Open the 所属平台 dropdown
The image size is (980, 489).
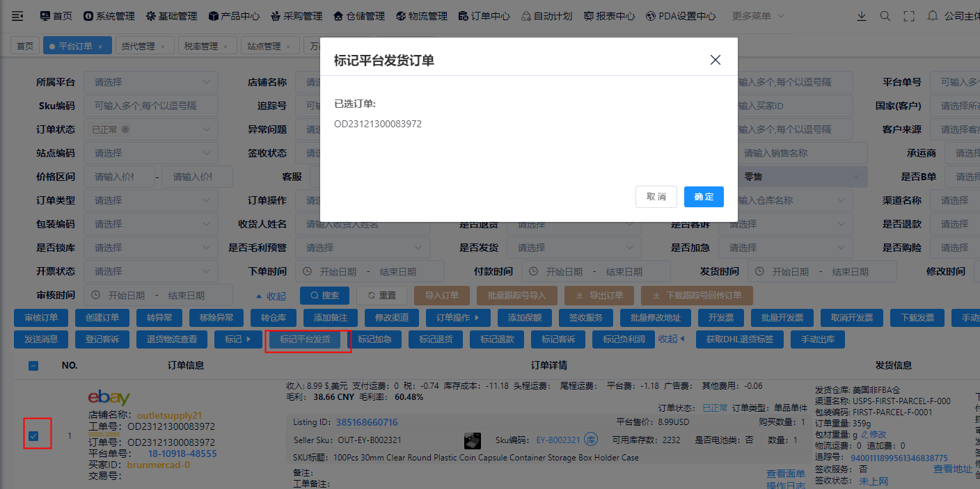151,81
